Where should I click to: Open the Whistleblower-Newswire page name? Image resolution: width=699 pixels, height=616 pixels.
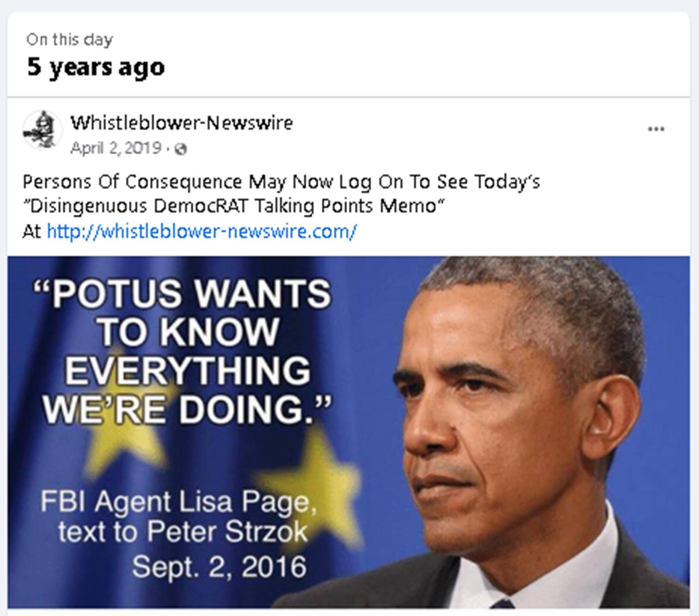181,122
